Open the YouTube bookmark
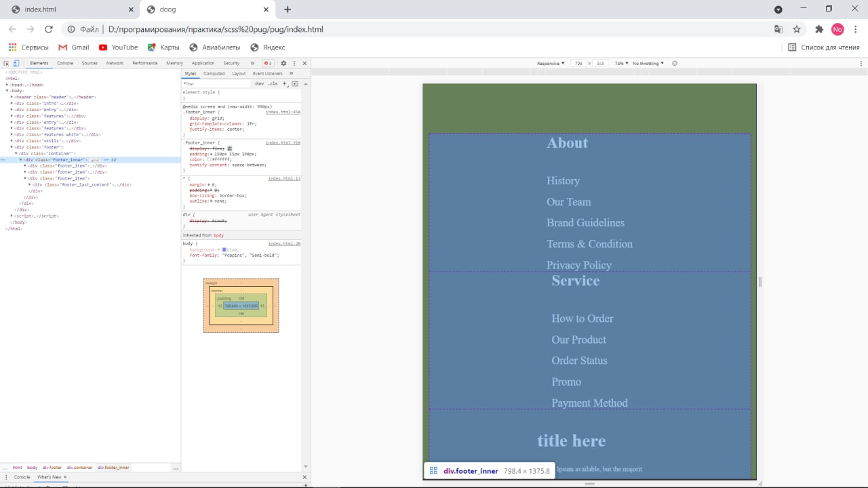 pyautogui.click(x=118, y=47)
